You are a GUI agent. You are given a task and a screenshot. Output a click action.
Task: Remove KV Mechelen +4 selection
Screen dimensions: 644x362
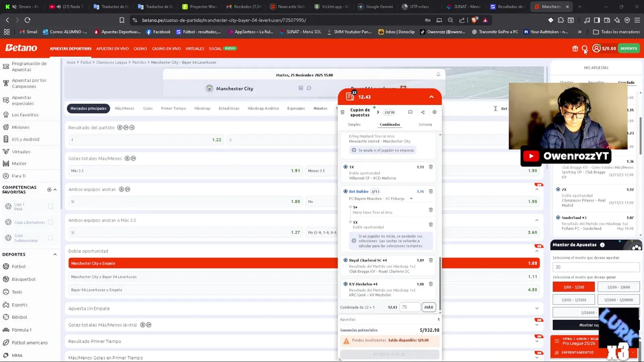431,284
